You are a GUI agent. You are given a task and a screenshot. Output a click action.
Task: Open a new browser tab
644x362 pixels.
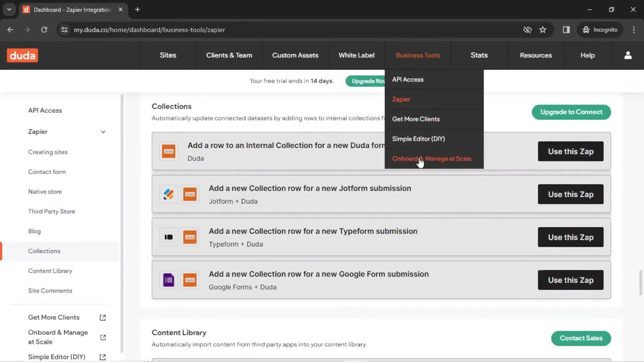click(x=138, y=10)
